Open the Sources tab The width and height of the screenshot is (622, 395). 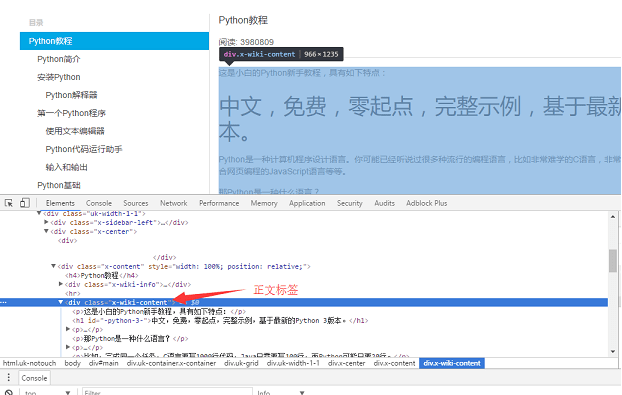pyautogui.click(x=136, y=203)
